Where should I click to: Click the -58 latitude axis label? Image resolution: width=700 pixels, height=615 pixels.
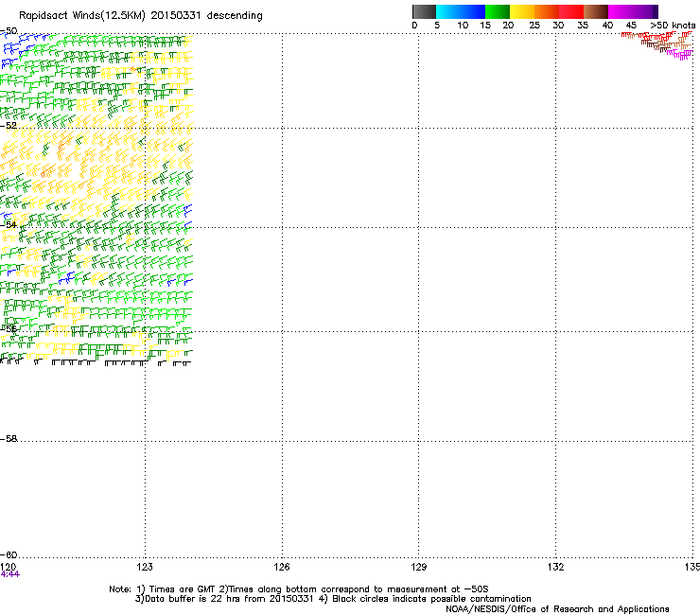tap(9, 439)
